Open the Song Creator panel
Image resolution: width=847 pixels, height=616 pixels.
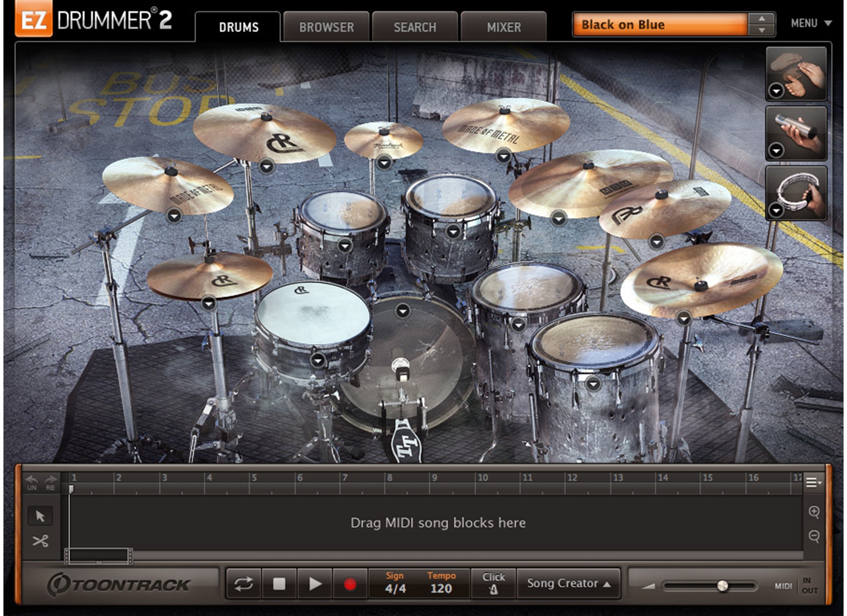569,583
